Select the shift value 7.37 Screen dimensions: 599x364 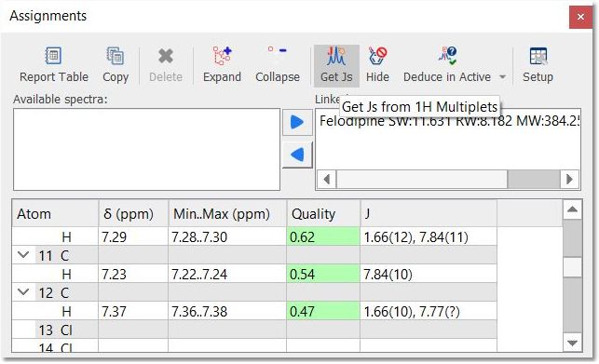(x=133, y=311)
